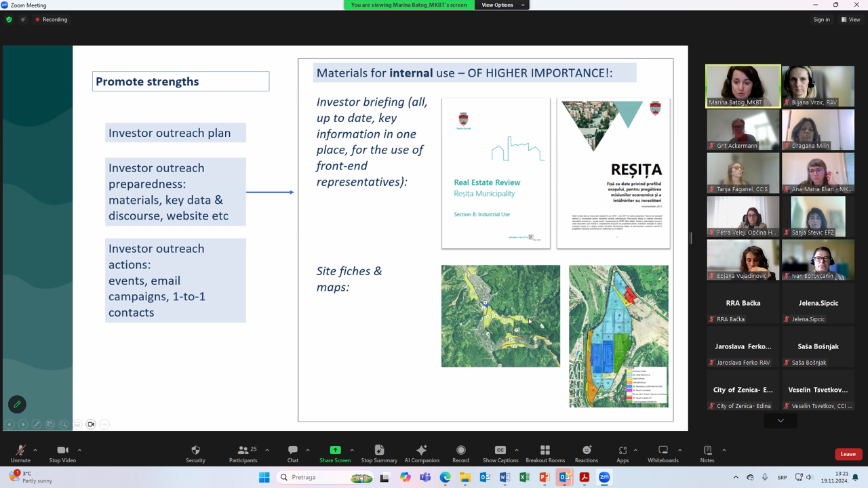This screenshot has width=868, height=488.
Task: Open Whiteboards
Action: point(663,453)
